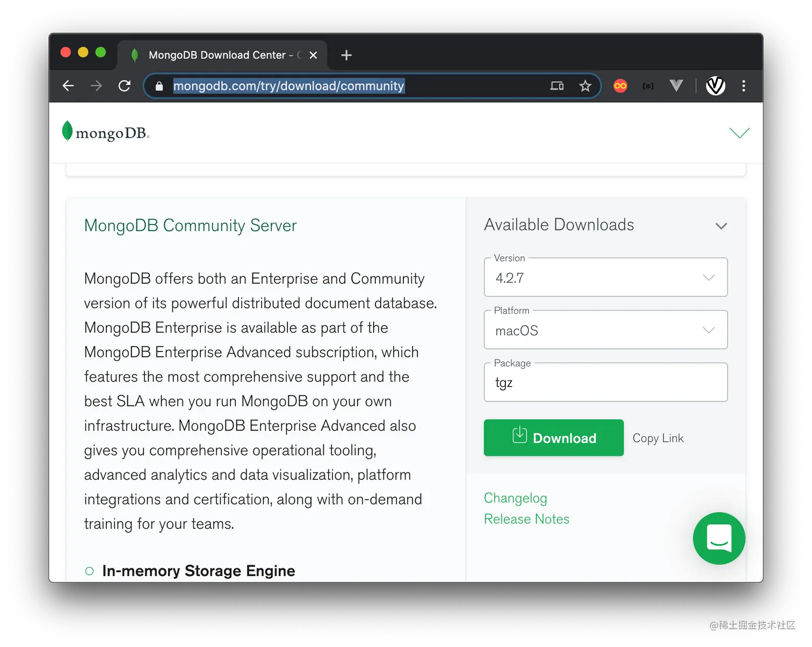Click the macOS green fullscreen button
This screenshot has width=812, height=647.
click(100, 52)
